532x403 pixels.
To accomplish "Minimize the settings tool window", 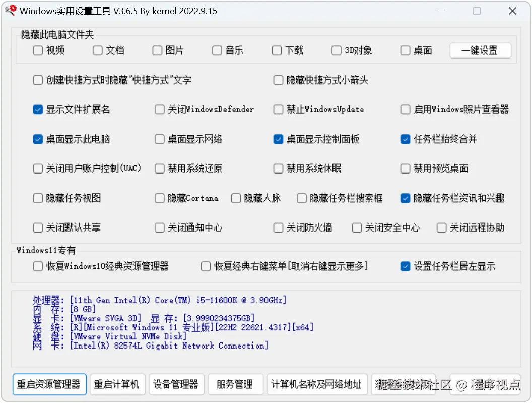I will (x=442, y=11).
